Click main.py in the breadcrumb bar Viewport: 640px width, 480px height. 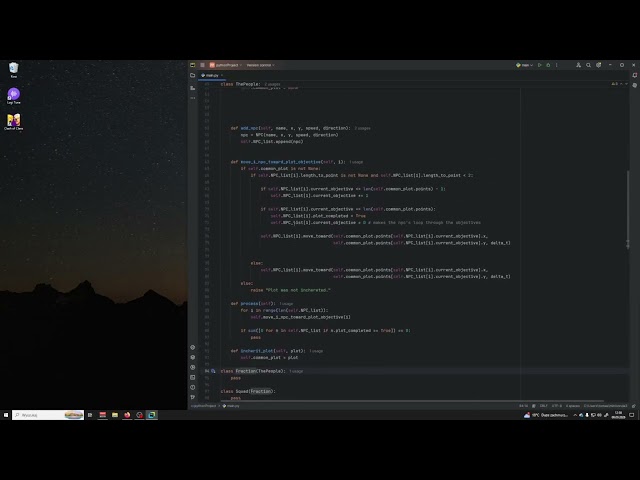(231, 406)
